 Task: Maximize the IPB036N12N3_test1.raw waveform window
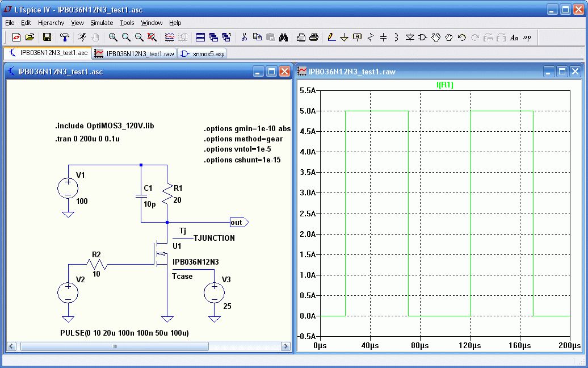(x=562, y=72)
